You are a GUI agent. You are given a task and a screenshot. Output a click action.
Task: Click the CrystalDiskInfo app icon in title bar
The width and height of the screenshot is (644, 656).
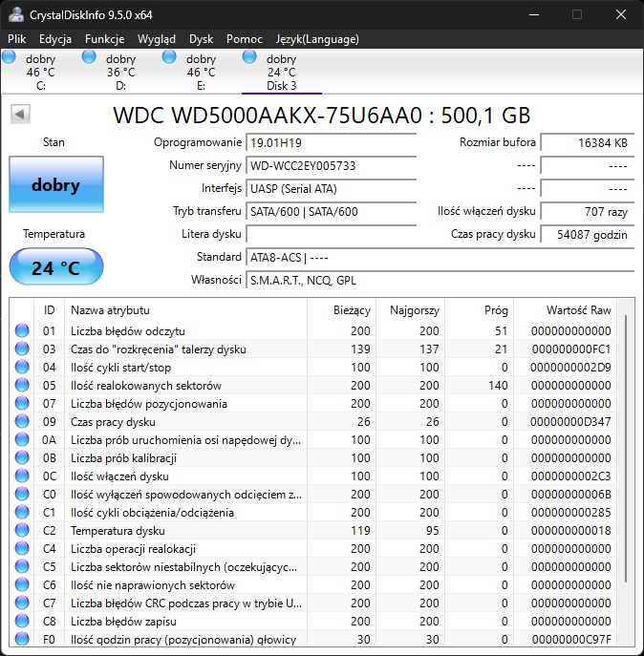(15, 15)
